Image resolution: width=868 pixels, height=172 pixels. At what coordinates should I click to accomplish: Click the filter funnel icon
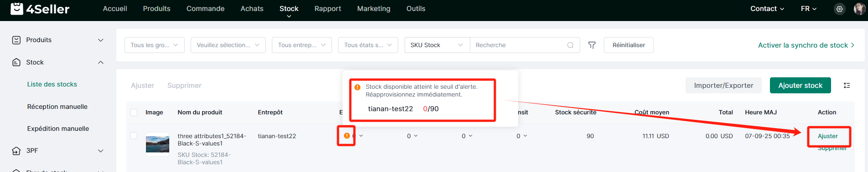click(x=592, y=45)
